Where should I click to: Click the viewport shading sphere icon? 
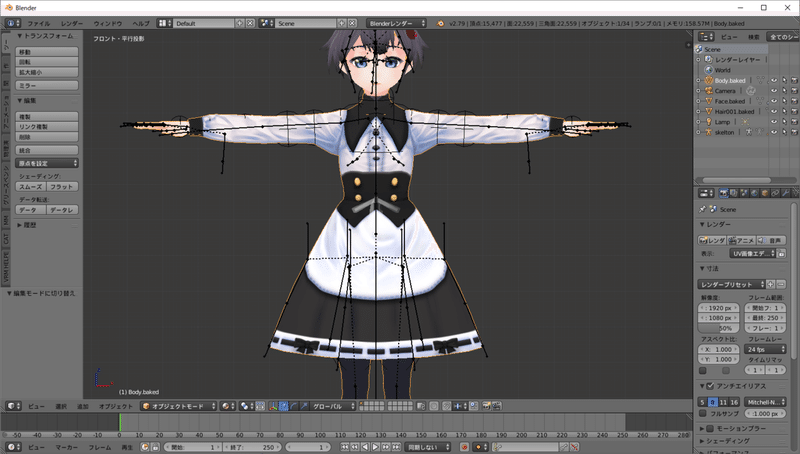227,406
